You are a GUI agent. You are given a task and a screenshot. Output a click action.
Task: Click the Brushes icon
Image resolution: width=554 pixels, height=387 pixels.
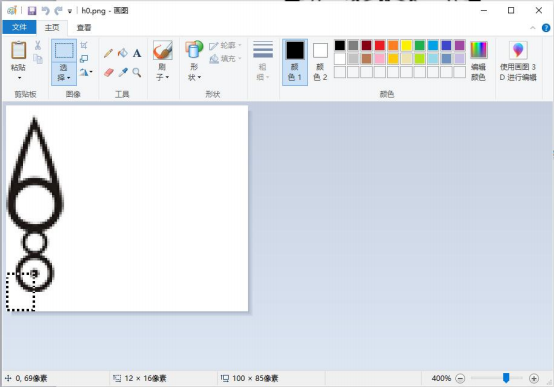[163, 50]
